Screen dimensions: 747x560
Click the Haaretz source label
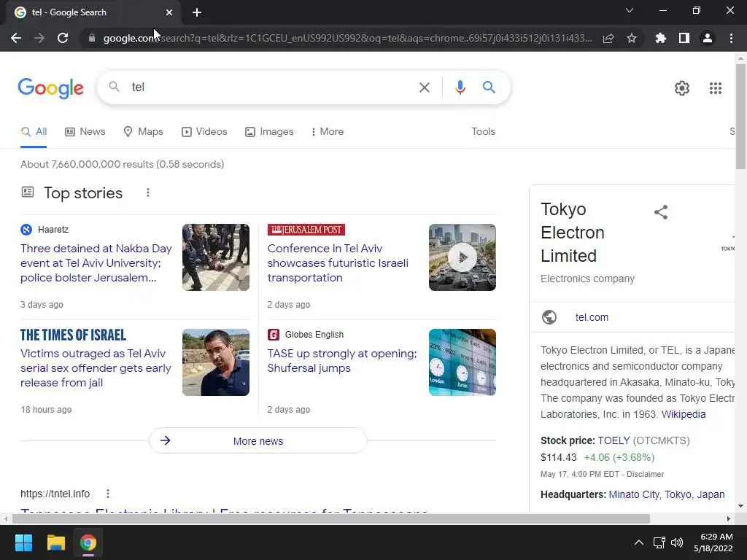53,230
